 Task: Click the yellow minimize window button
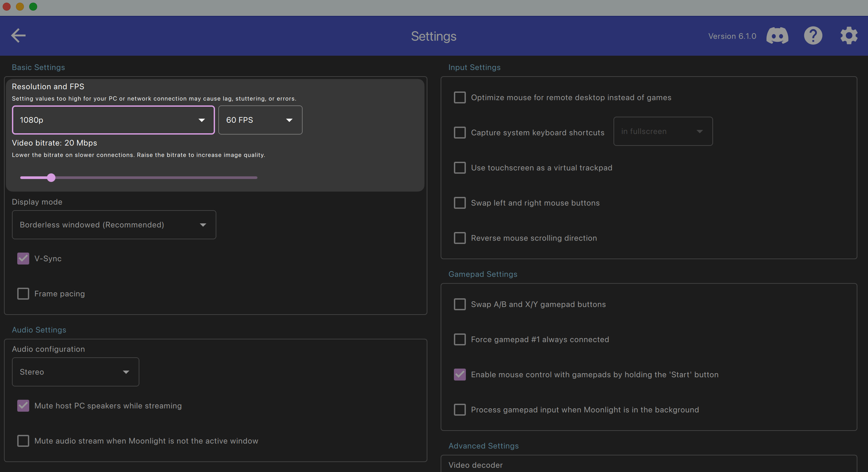point(20,7)
